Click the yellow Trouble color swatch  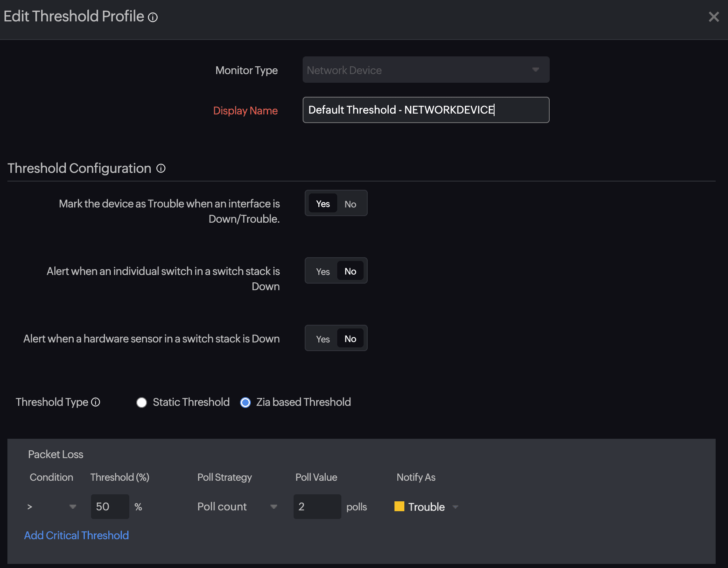tap(399, 506)
